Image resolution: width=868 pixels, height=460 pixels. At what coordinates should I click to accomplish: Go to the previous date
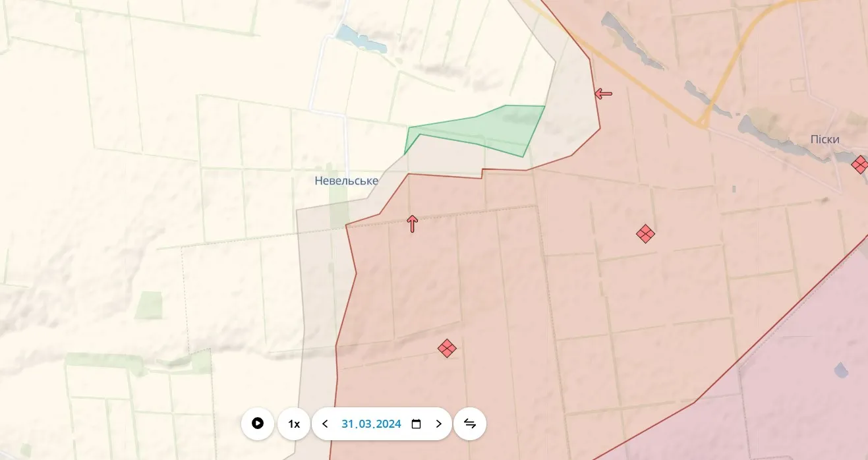click(x=325, y=424)
